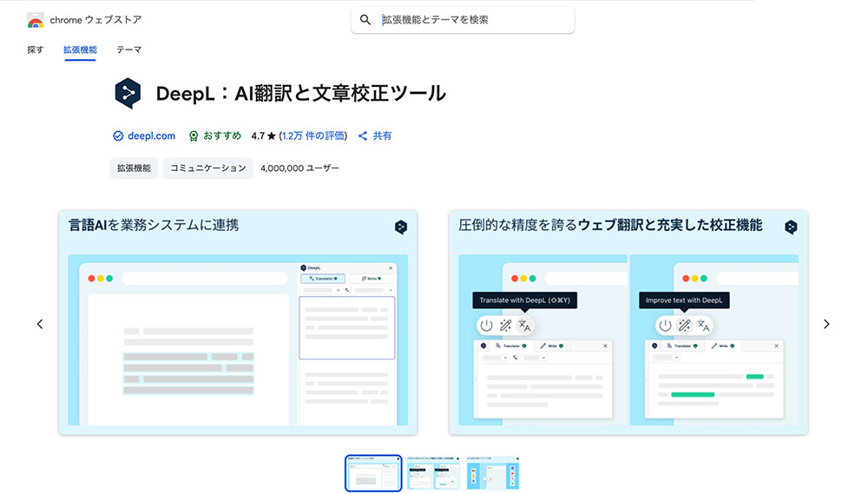The image size is (868, 494).
Task: Click the DeepL：AI翻訳と文章校正ツール heading
Action: (x=300, y=93)
